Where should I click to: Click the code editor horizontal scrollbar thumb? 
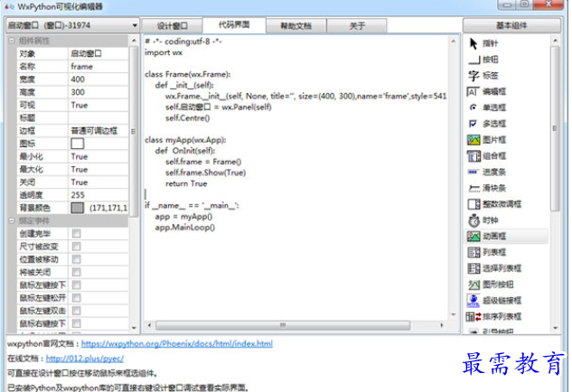[x=283, y=325]
